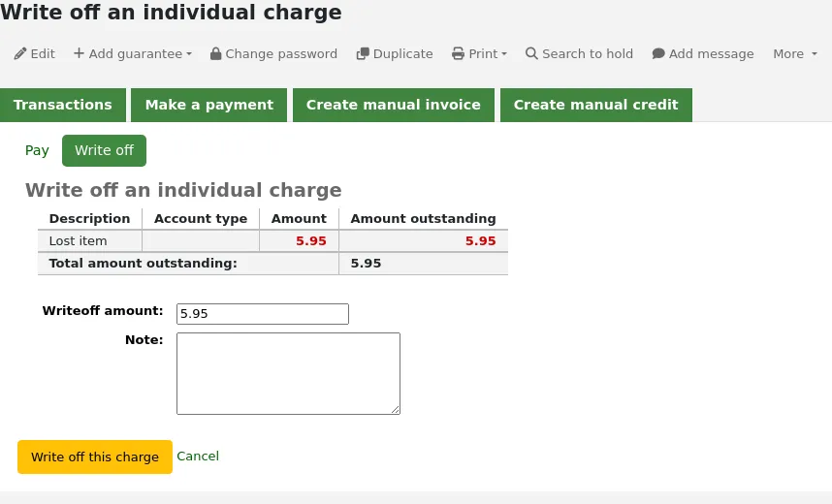Click the Account type column header

(201, 219)
